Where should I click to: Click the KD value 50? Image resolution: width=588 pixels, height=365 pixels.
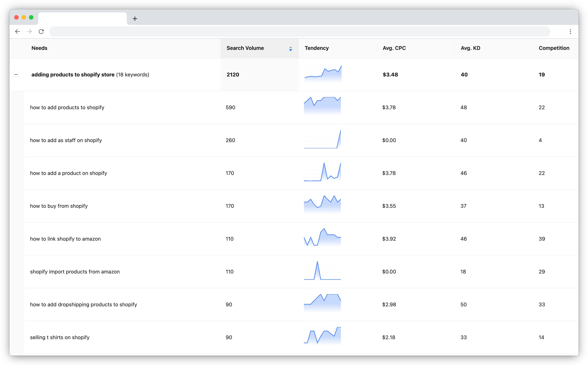pos(463,304)
